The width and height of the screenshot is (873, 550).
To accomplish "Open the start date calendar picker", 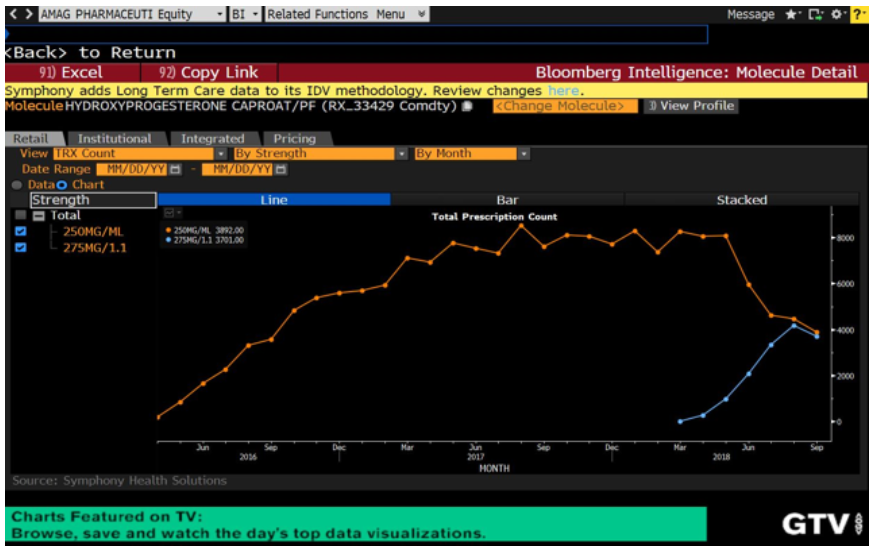I will [x=174, y=169].
